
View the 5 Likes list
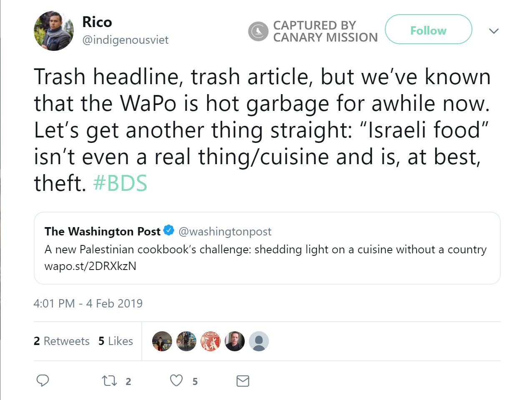point(115,341)
